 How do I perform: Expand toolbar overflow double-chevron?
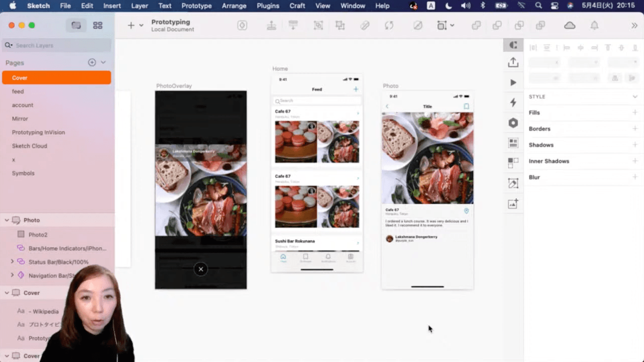click(x=634, y=25)
